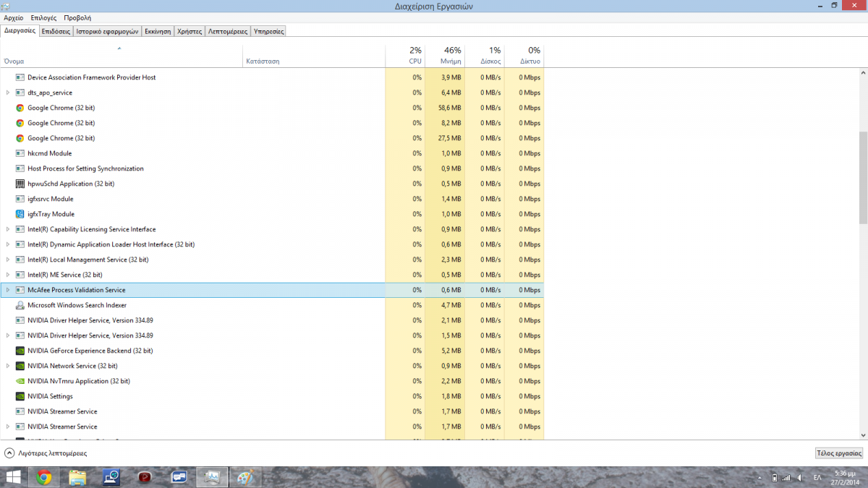The height and width of the screenshot is (488, 868).
Task: Click the network signal tray icon
Action: (786, 478)
